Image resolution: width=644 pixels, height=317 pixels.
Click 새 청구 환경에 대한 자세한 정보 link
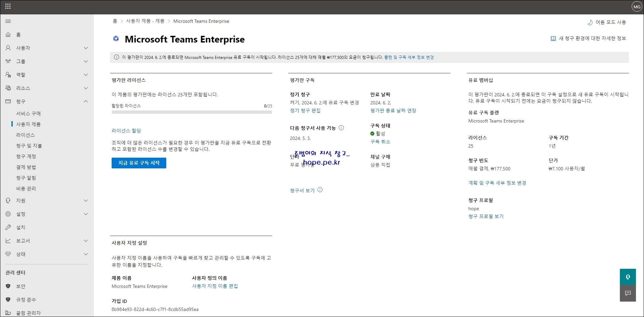tap(592, 38)
